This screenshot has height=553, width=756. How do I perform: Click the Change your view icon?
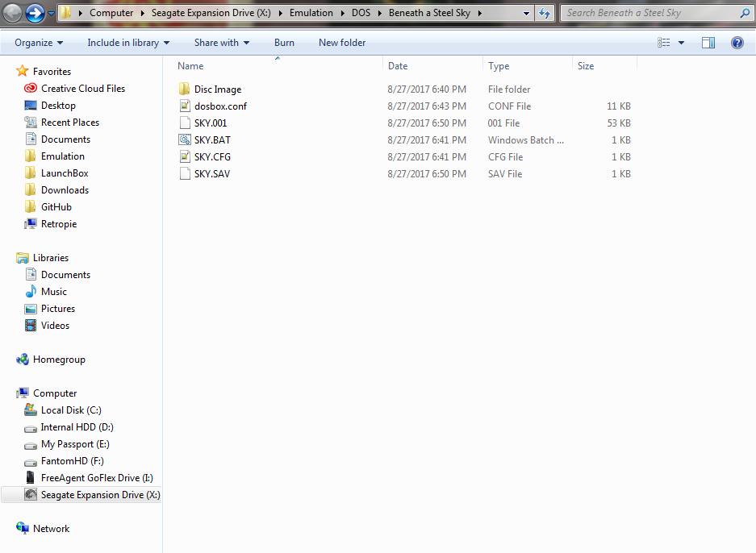(664, 43)
